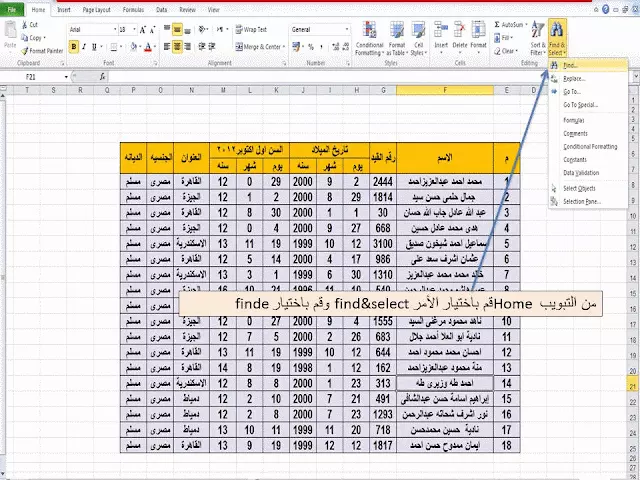The height and width of the screenshot is (480, 640).
Task: Click Wrap Text
Action: coord(251,29)
